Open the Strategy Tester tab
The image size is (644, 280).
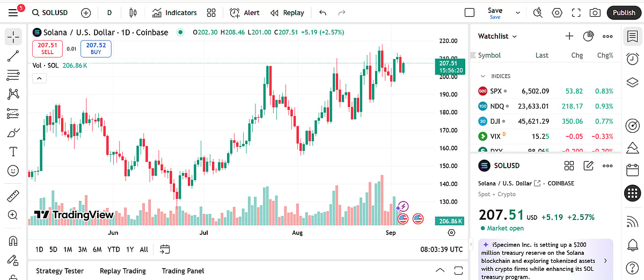pos(60,271)
